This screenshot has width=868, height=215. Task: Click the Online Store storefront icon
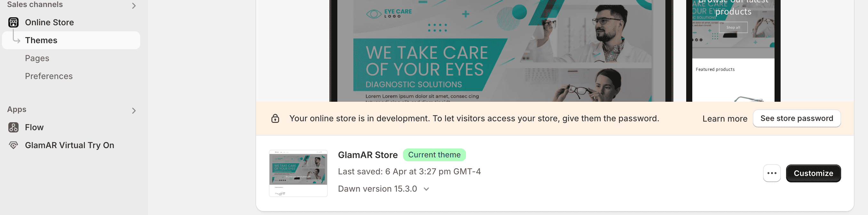click(13, 22)
